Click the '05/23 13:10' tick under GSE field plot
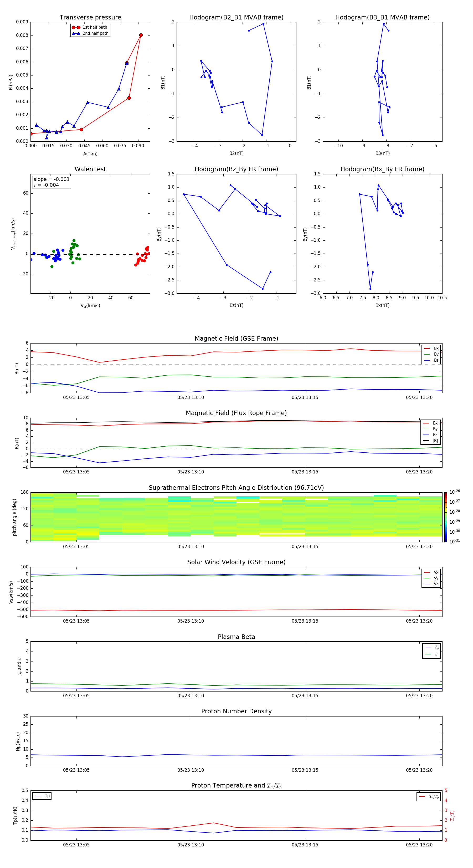The height and width of the screenshot is (868, 473). (191, 398)
